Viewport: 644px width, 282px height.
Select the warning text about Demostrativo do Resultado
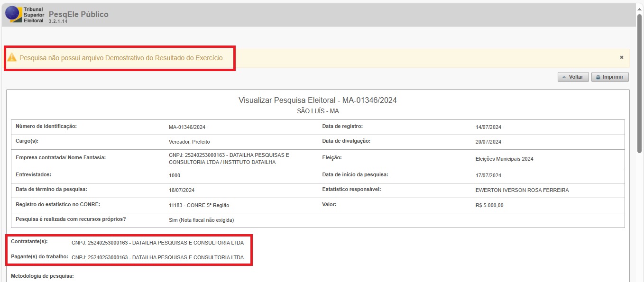click(x=122, y=58)
